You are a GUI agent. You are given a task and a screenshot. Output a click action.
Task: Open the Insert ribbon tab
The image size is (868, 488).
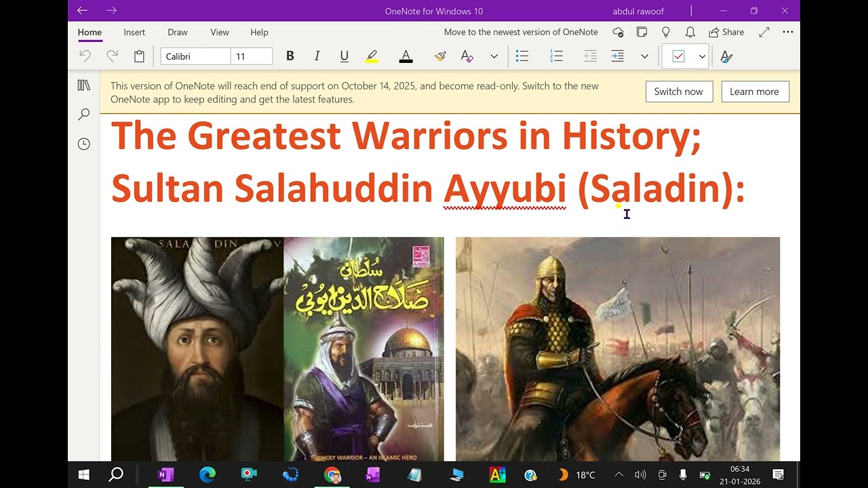[x=134, y=32]
